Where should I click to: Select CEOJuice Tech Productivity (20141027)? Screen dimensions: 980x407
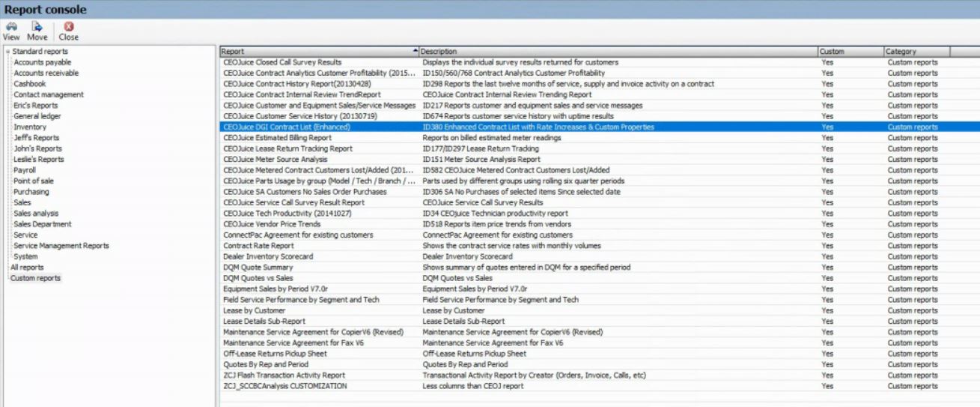pyautogui.click(x=287, y=214)
